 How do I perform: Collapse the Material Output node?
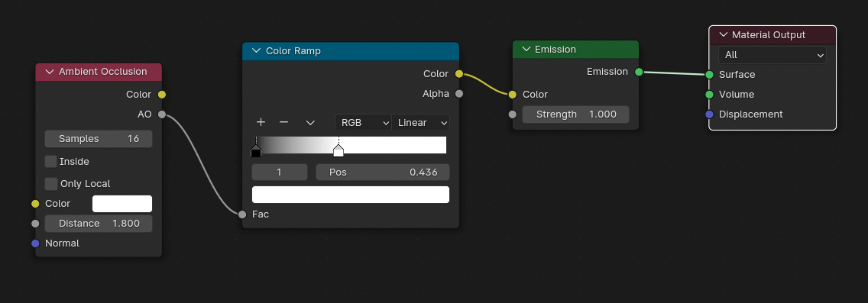click(x=723, y=35)
